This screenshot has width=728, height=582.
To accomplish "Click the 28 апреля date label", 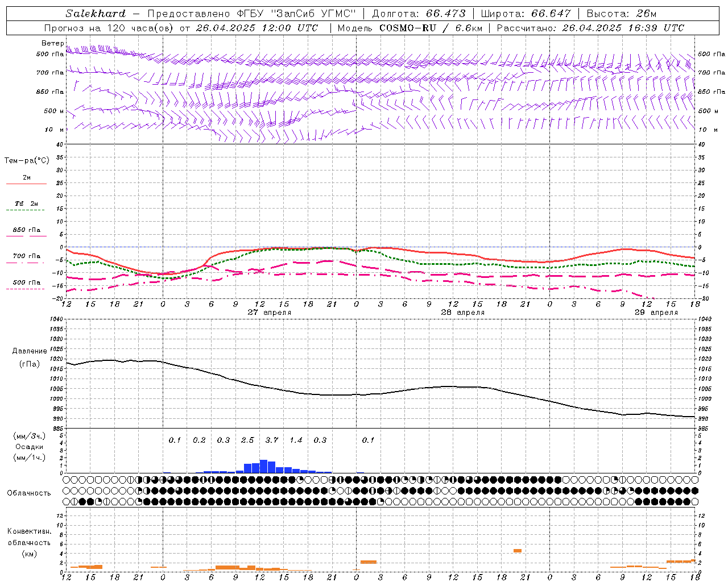I will [462, 313].
